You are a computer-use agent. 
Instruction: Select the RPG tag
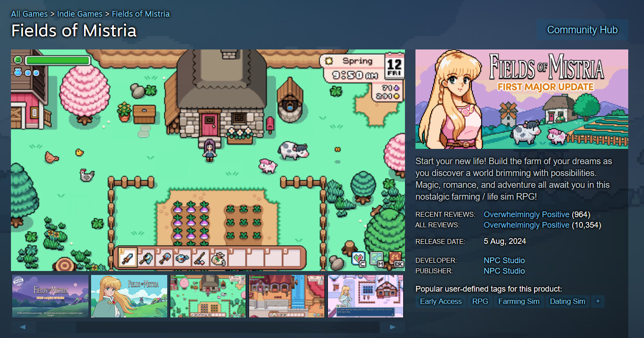click(x=480, y=301)
